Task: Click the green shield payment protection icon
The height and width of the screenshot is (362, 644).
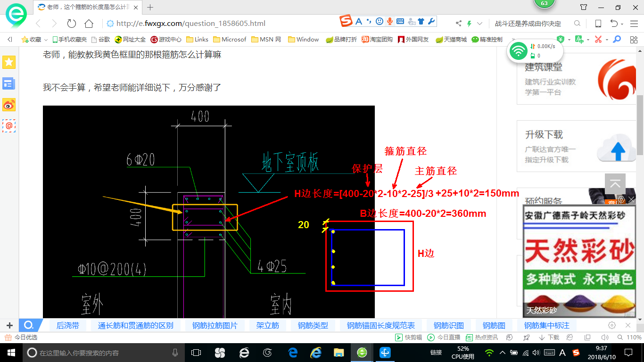Action: 561,40
